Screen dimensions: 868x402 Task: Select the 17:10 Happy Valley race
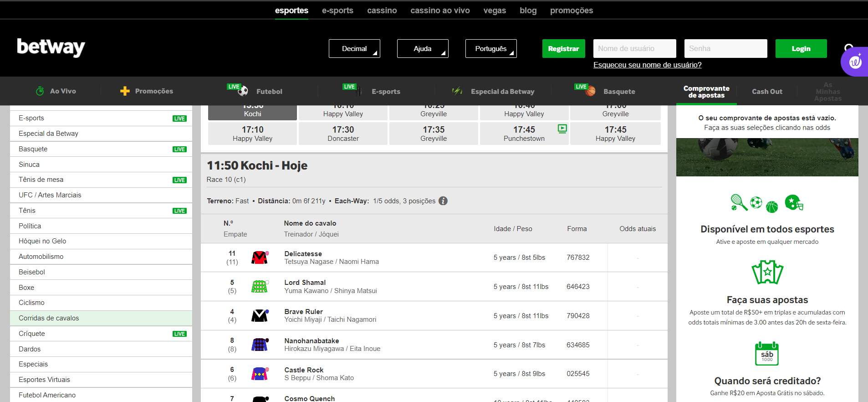(x=252, y=134)
